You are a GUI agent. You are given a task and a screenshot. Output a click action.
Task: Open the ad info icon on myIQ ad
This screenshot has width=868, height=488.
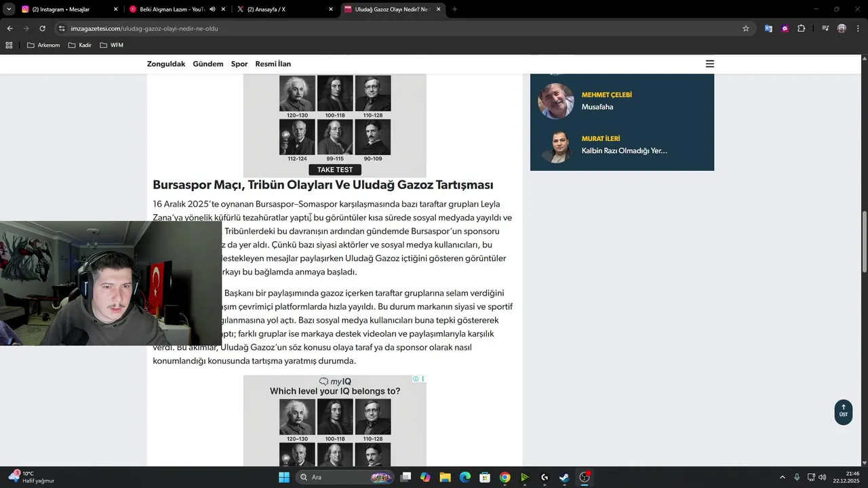[416, 379]
